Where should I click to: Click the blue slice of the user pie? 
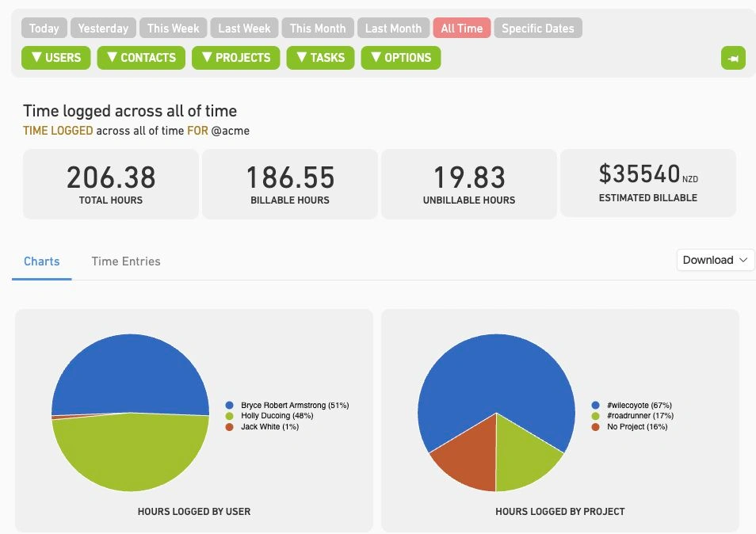[x=130, y=373]
